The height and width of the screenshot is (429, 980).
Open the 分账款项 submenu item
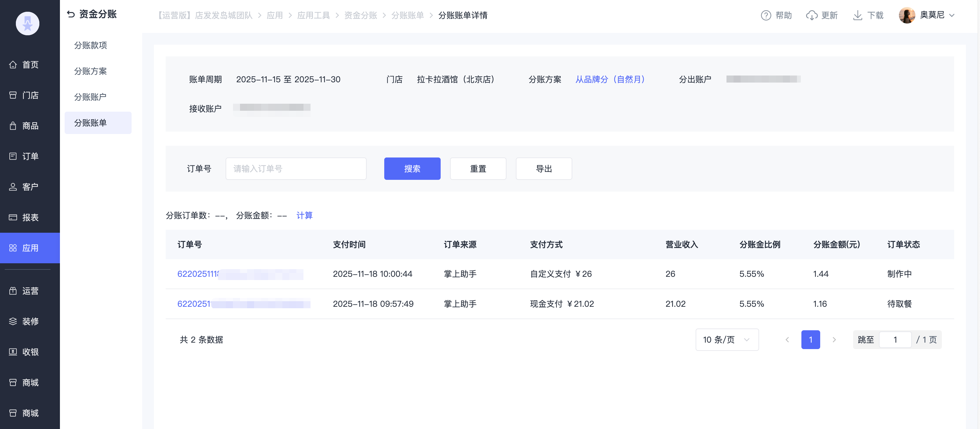(x=90, y=45)
